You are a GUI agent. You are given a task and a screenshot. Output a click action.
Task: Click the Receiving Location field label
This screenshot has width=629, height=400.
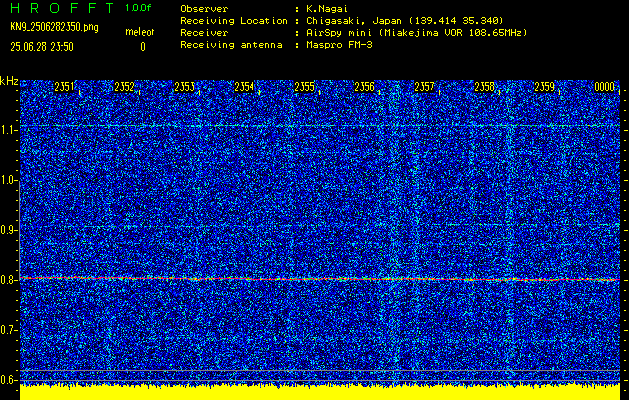tap(234, 21)
